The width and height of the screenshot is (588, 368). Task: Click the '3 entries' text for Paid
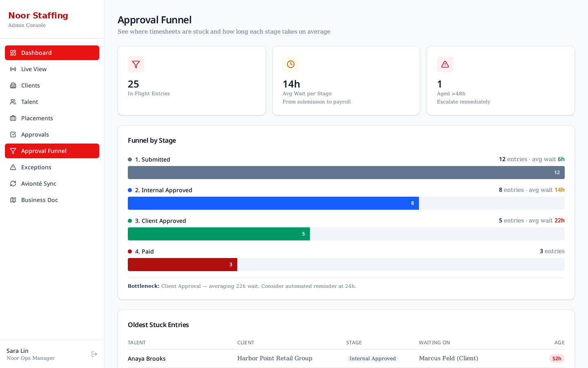point(552,251)
